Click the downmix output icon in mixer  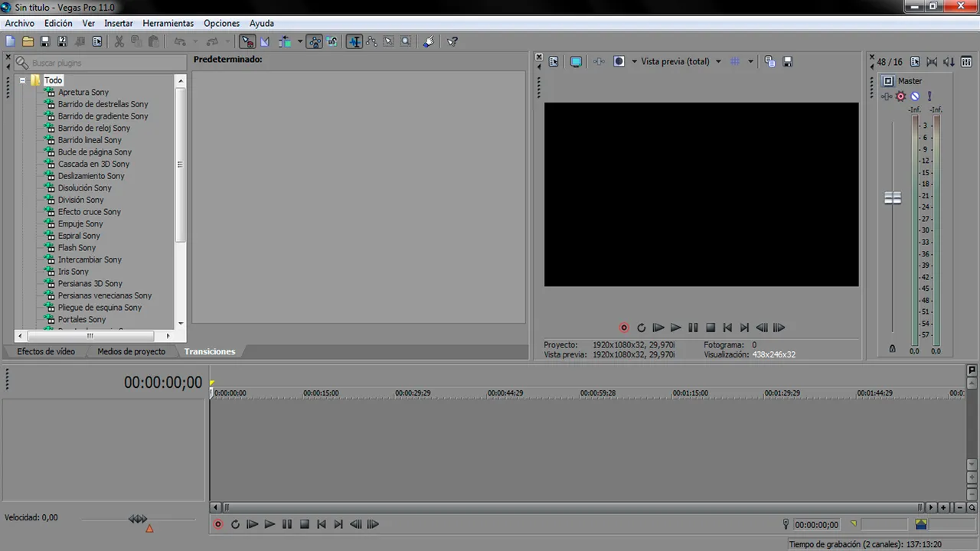tap(932, 62)
